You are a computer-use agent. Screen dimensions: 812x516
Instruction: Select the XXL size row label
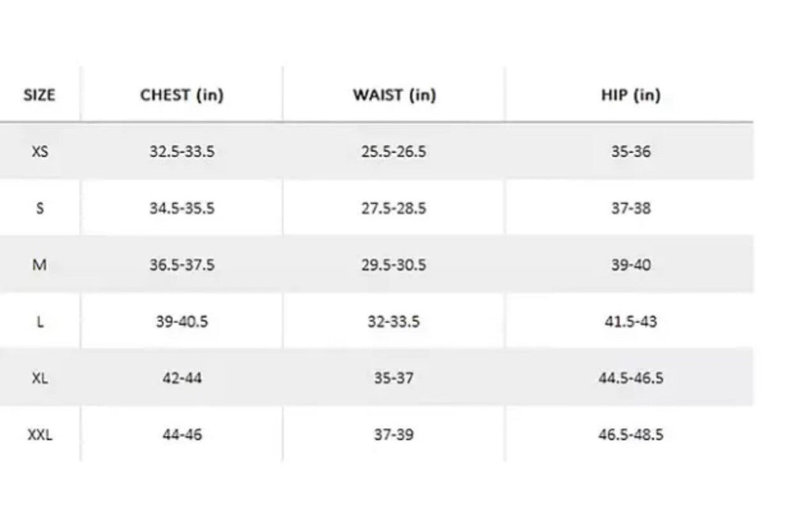pos(40,434)
